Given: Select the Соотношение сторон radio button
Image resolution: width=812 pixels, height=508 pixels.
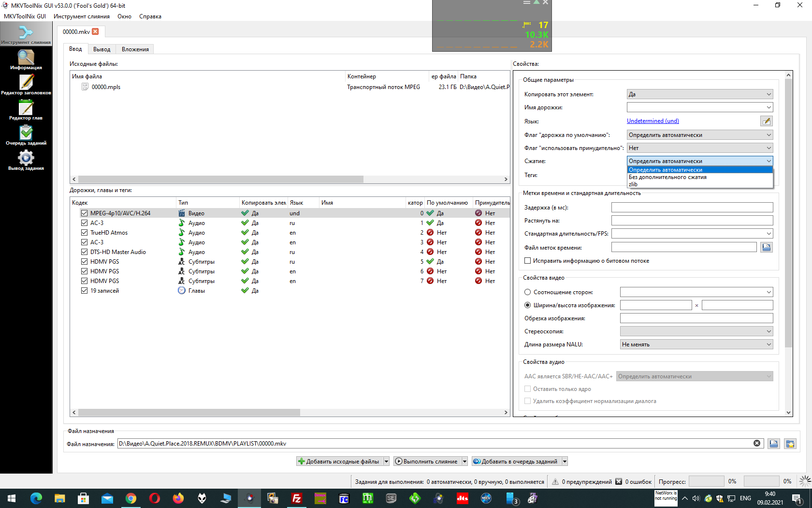Looking at the screenshot, I should (528, 292).
